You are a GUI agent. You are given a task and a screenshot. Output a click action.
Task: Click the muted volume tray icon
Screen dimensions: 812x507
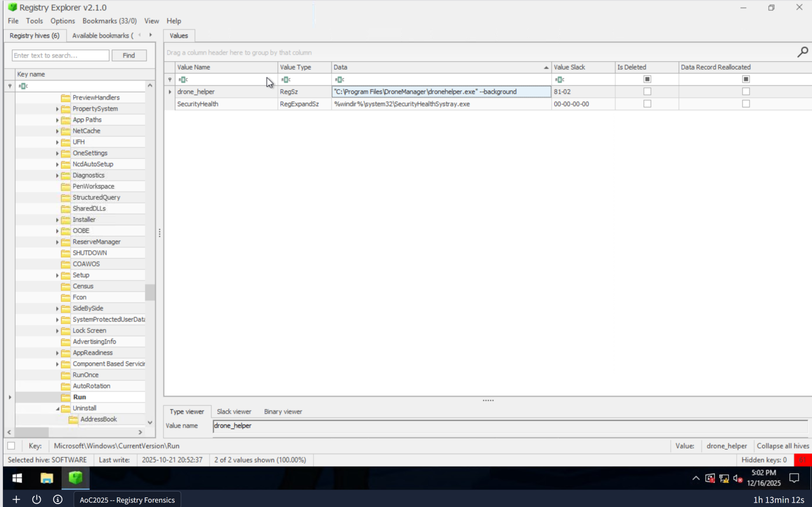[738, 478]
